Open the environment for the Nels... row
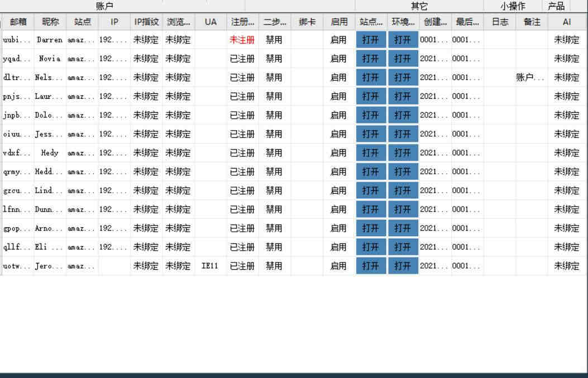The height and width of the screenshot is (378, 588). tap(403, 78)
